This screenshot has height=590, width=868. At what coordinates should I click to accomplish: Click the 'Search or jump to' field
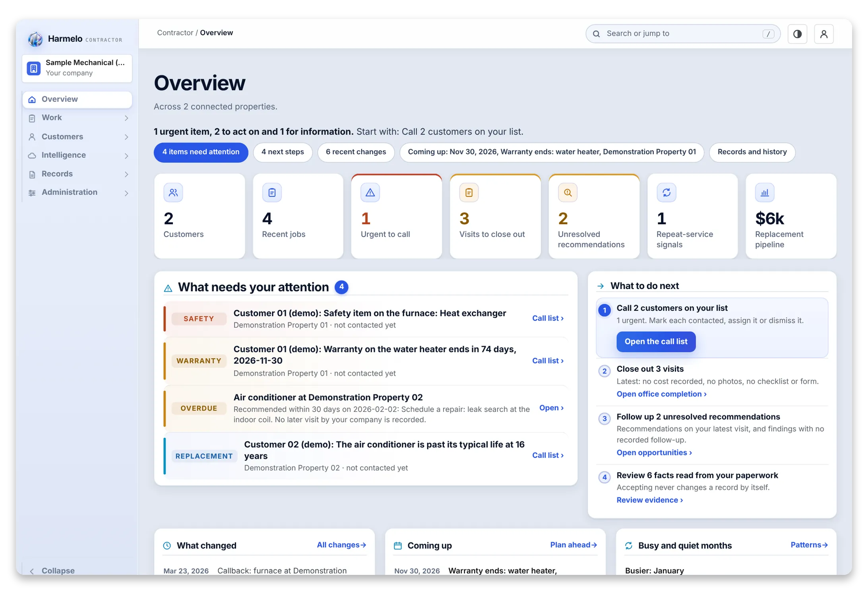[682, 34]
